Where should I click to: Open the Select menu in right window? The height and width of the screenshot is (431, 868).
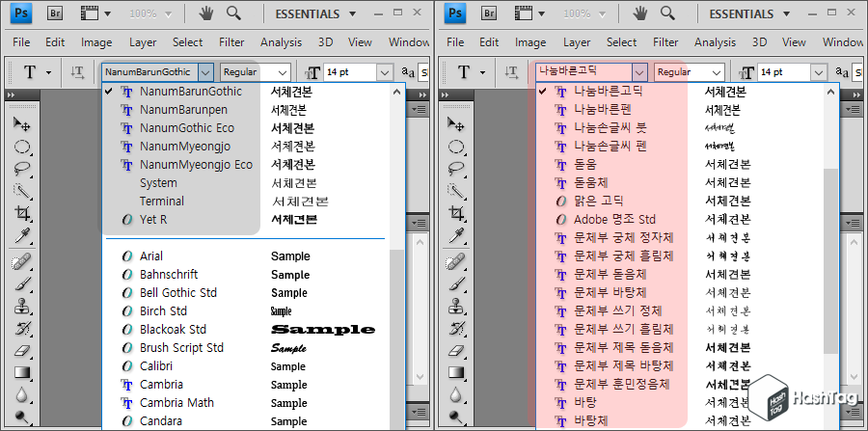click(x=622, y=42)
